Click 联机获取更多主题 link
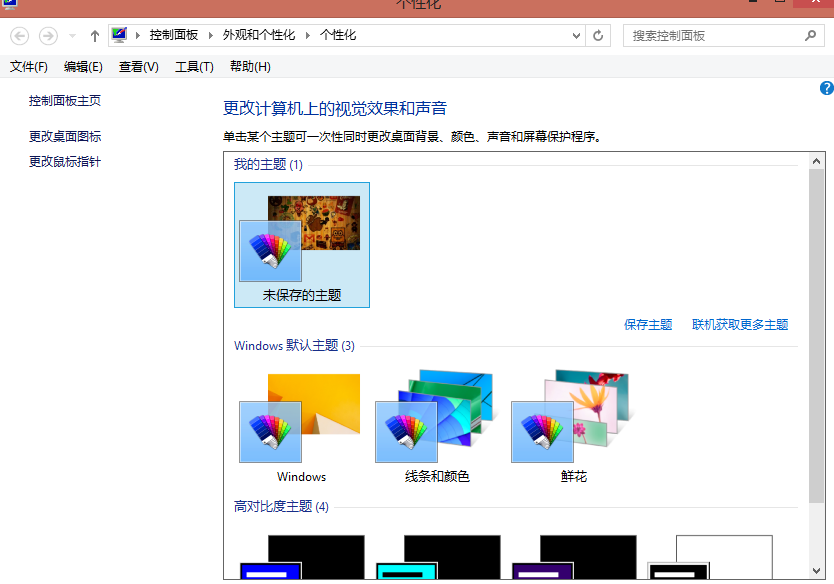This screenshot has height=584, width=834. coord(743,324)
